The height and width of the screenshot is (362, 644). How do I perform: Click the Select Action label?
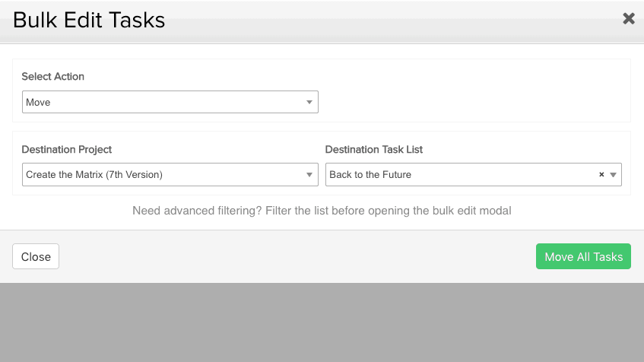pos(53,76)
